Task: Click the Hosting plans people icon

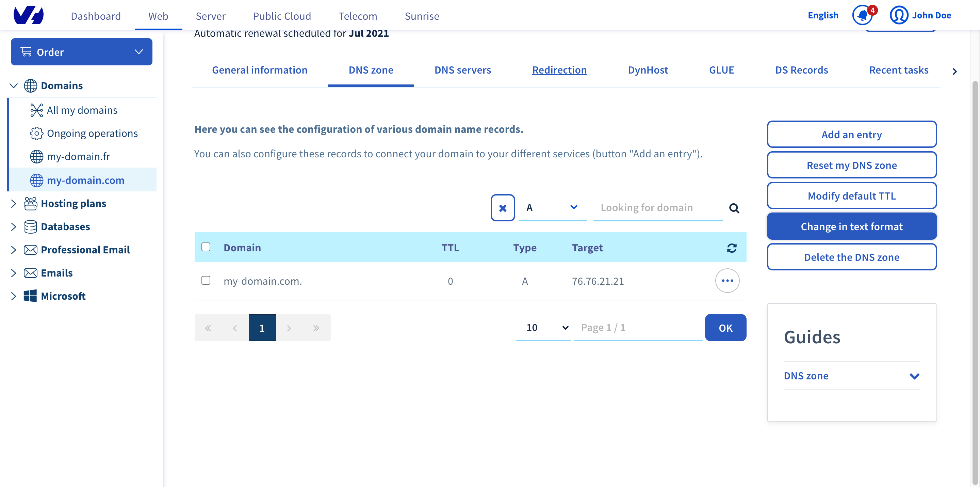Action: (30, 204)
